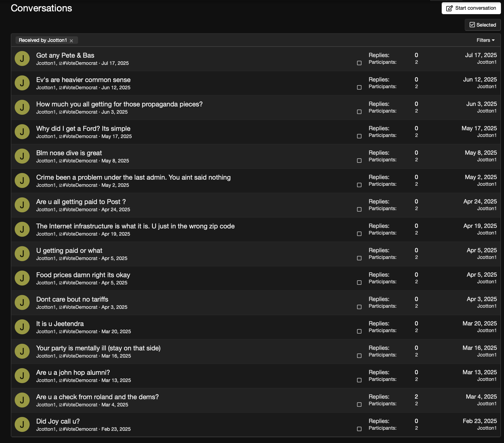Tick checkbox for 'Got any Pete & Bas'
The width and height of the screenshot is (504, 443).
click(359, 63)
